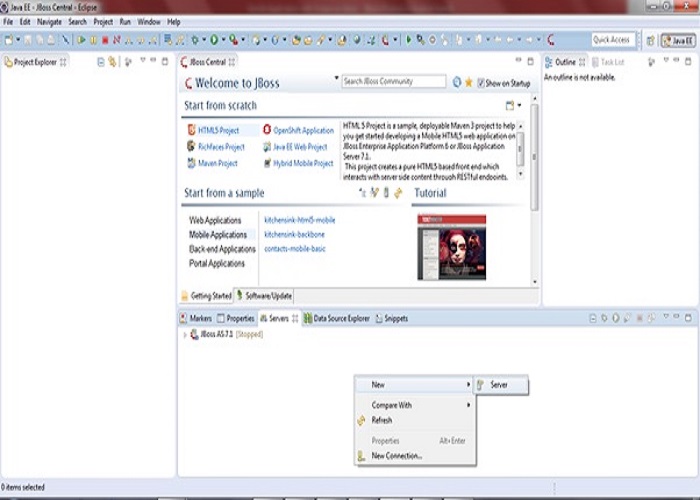The image size is (700, 500).
Task: Switch to the Software/Update tab
Action: pyautogui.click(x=264, y=296)
